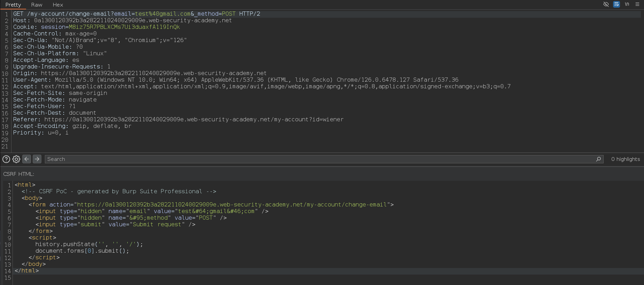Viewport: 644px width, 285px height.
Task: Click the Upgrade-Insecure-Requests header line
Action: [x=62, y=67]
